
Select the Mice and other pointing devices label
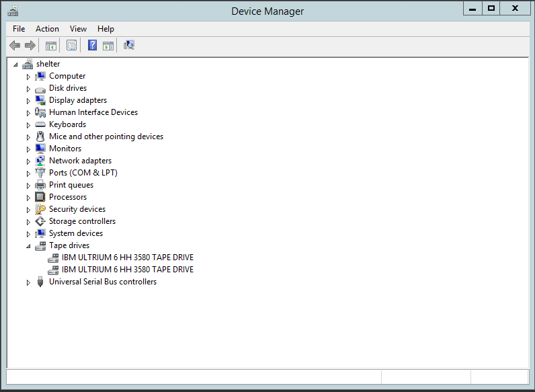[106, 136]
